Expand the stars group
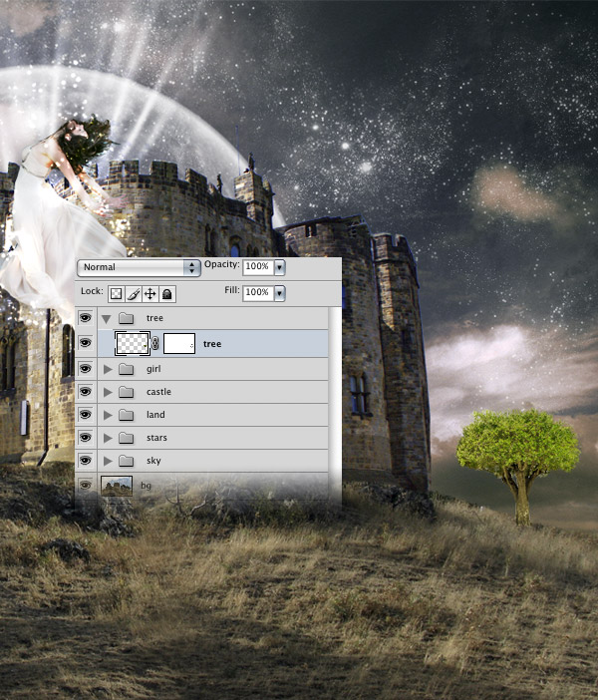Viewport: 598px width, 700px height. [108, 438]
